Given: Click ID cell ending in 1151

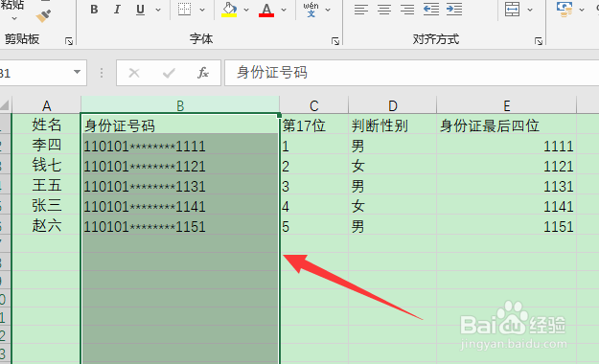Looking at the screenshot, I should 180,225.
